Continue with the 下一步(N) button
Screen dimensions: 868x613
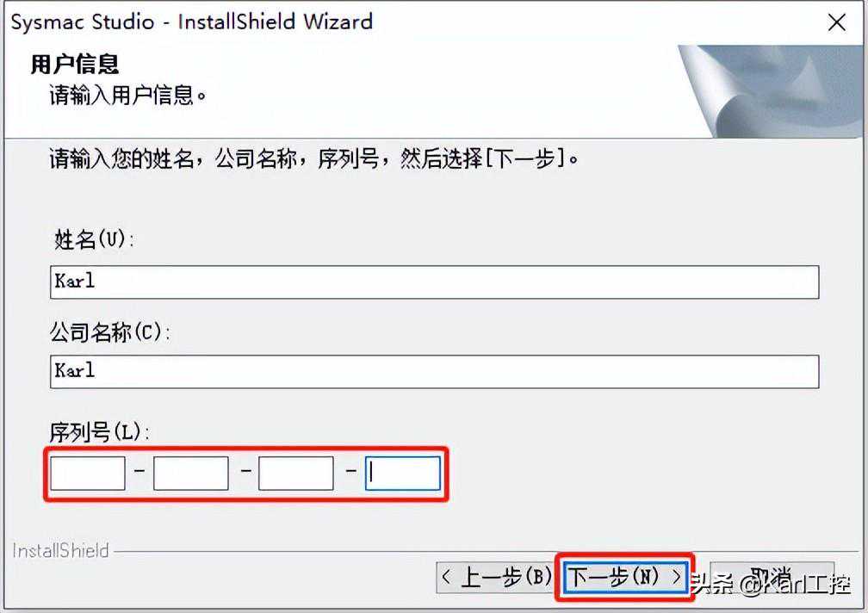click(625, 578)
